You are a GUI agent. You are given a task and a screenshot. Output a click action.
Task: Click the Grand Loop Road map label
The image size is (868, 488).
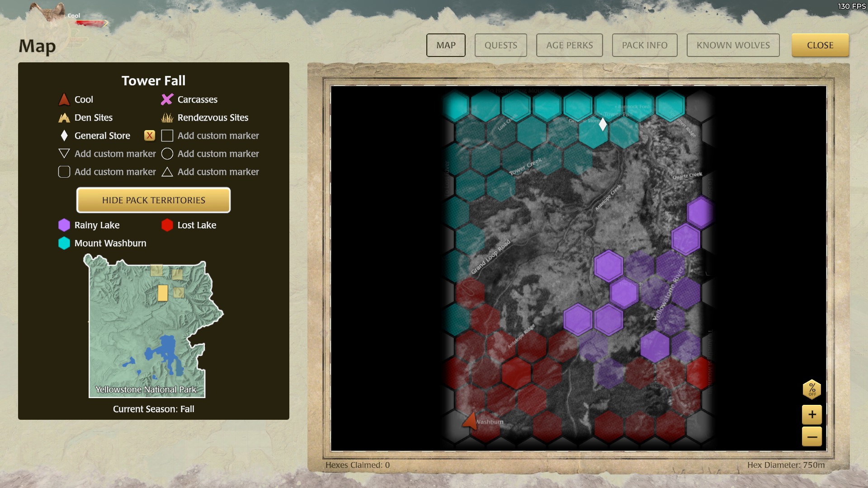(x=491, y=257)
